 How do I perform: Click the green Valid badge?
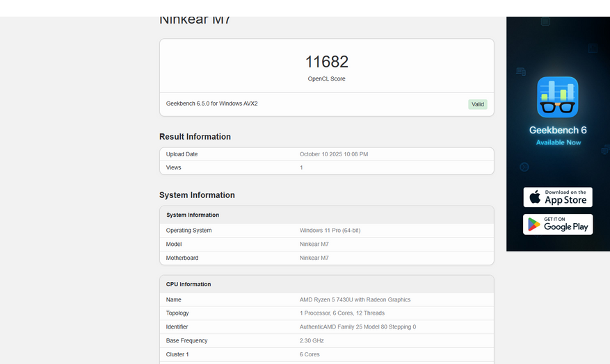[x=477, y=104]
